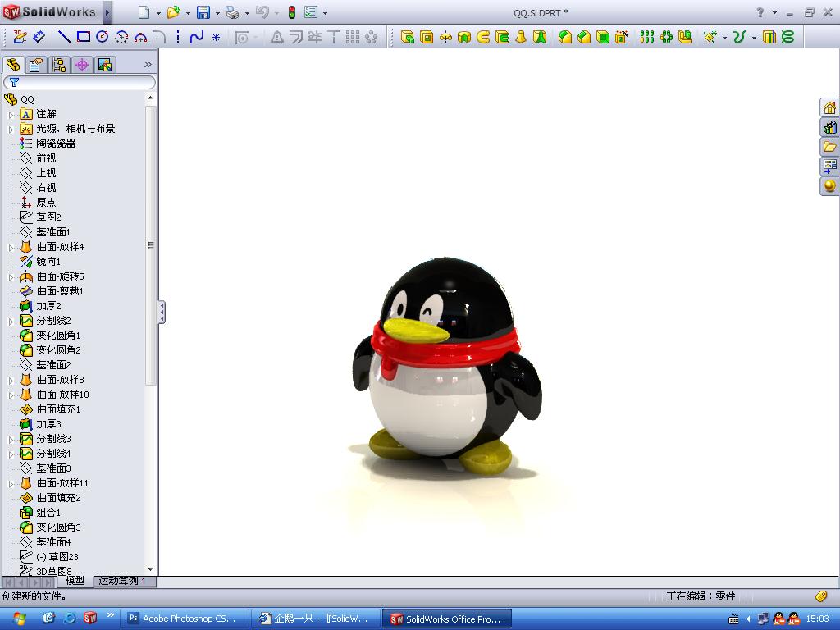Click the Print icon
Viewport: 840px width, 630px height.
point(232,12)
